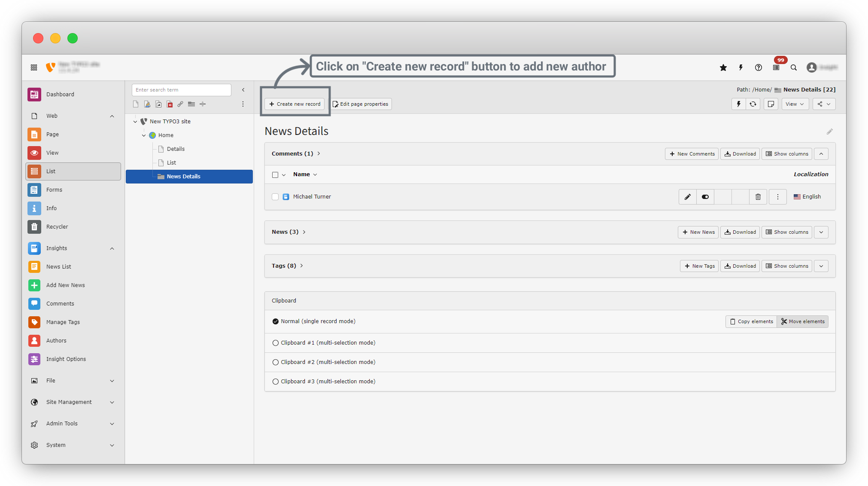The width and height of the screenshot is (868, 486).
Task: Expand the News table section
Action: pos(821,232)
